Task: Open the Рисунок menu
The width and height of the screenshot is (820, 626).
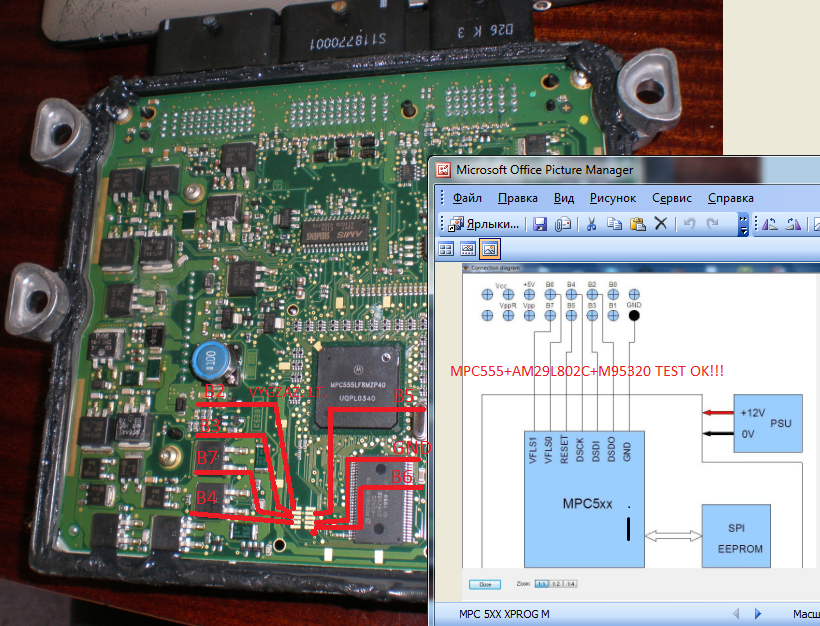Action: (x=613, y=198)
